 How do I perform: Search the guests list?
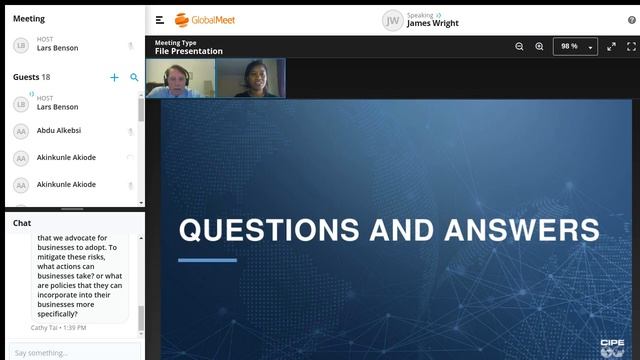(x=134, y=77)
